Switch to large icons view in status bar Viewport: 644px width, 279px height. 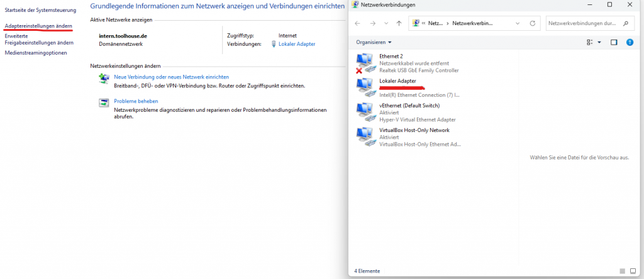632,271
